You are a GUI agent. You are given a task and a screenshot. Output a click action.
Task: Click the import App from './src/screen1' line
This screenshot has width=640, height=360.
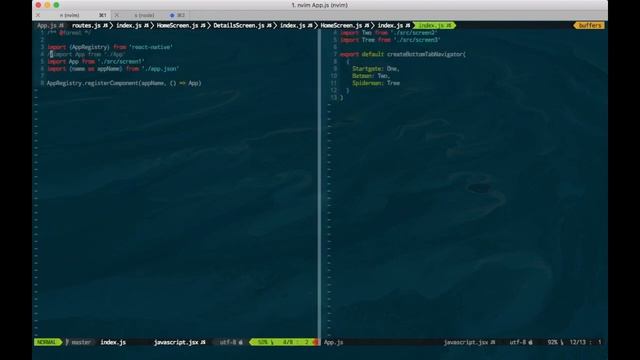click(96, 62)
